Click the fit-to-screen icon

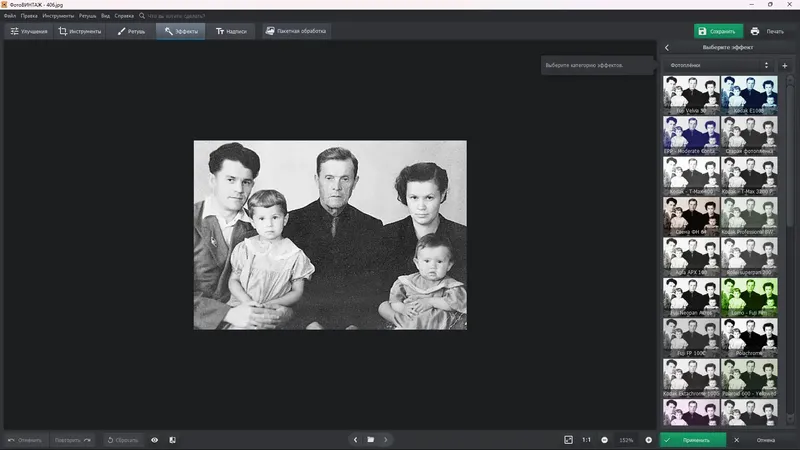pyautogui.click(x=568, y=440)
